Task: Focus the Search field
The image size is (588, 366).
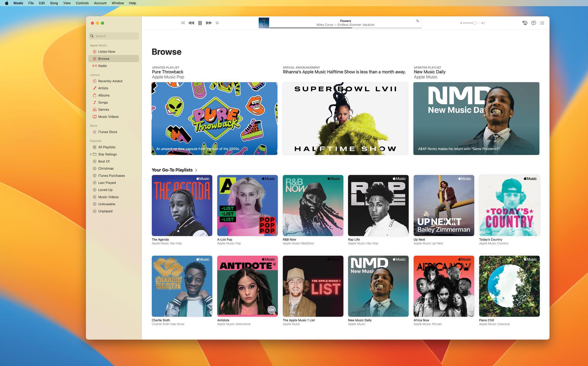Action: coord(114,36)
